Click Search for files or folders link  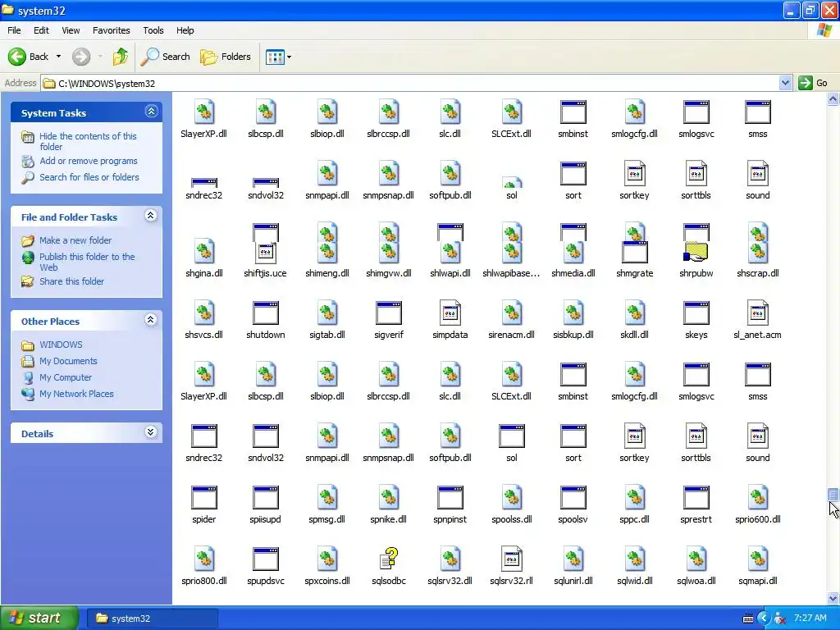pyautogui.click(x=89, y=177)
